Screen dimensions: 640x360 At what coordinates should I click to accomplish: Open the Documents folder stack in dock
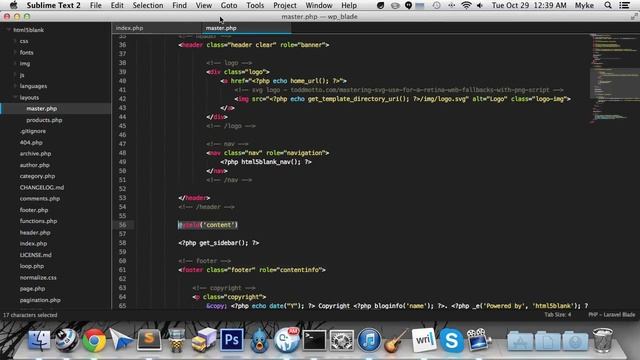click(547, 341)
